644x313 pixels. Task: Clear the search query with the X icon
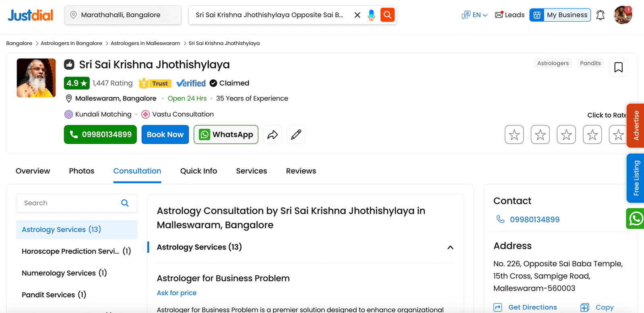(x=357, y=15)
